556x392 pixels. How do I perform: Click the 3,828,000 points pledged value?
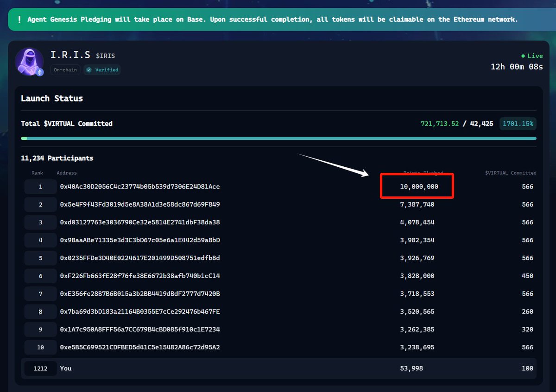pyautogui.click(x=417, y=276)
